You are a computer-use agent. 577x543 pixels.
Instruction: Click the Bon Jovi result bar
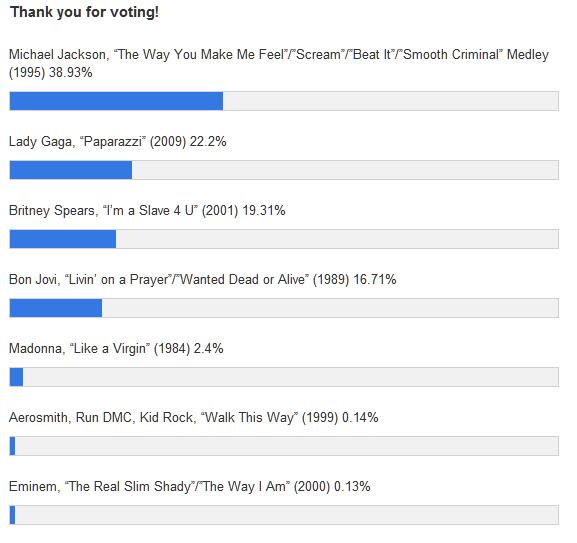[284, 308]
